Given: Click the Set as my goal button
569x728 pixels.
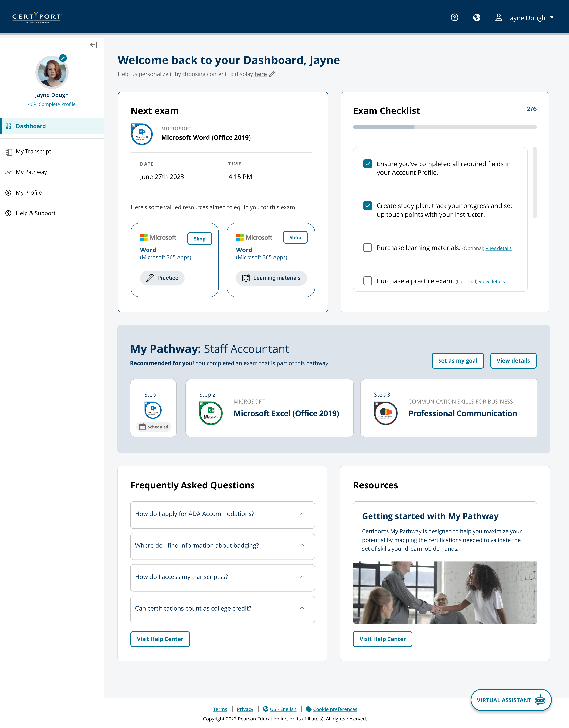Looking at the screenshot, I should [x=458, y=361].
